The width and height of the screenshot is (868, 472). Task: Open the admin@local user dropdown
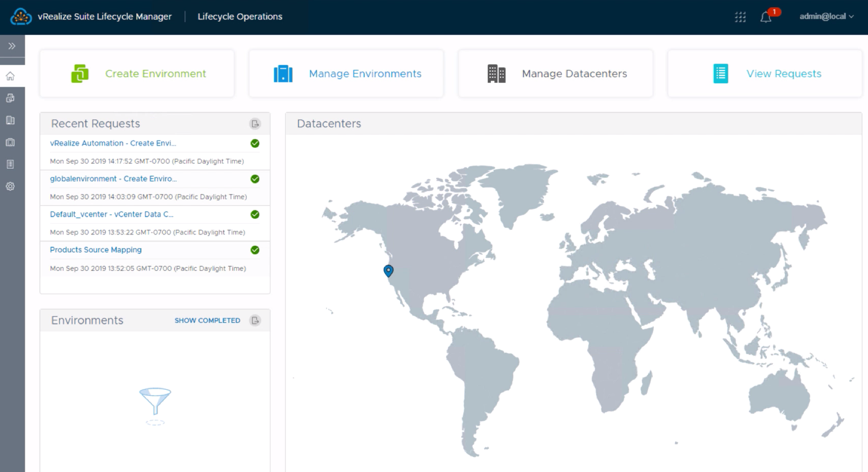(x=826, y=16)
